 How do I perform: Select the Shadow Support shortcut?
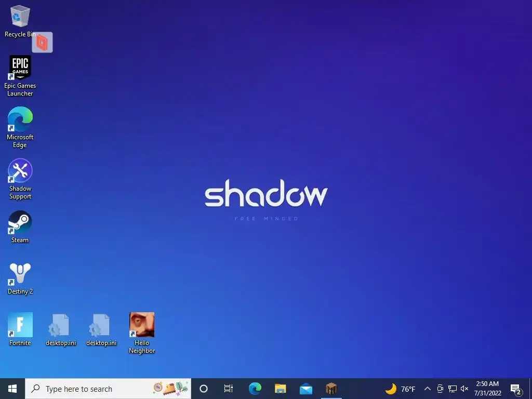coord(20,179)
